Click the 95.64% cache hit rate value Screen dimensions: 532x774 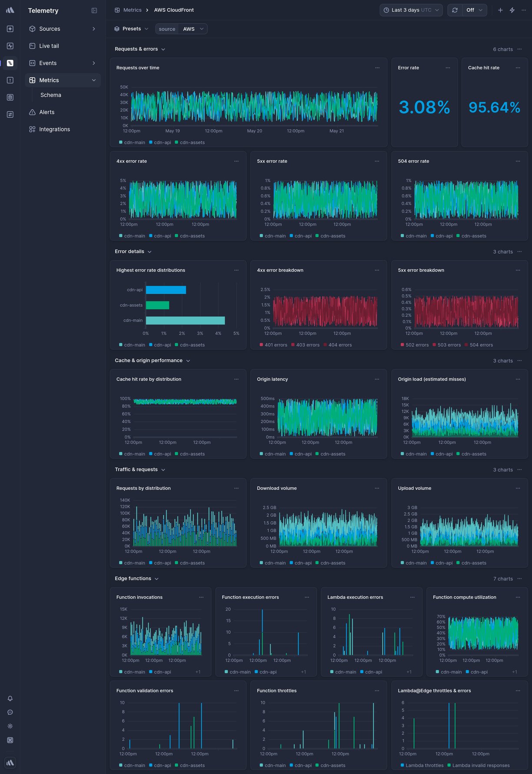(x=495, y=107)
